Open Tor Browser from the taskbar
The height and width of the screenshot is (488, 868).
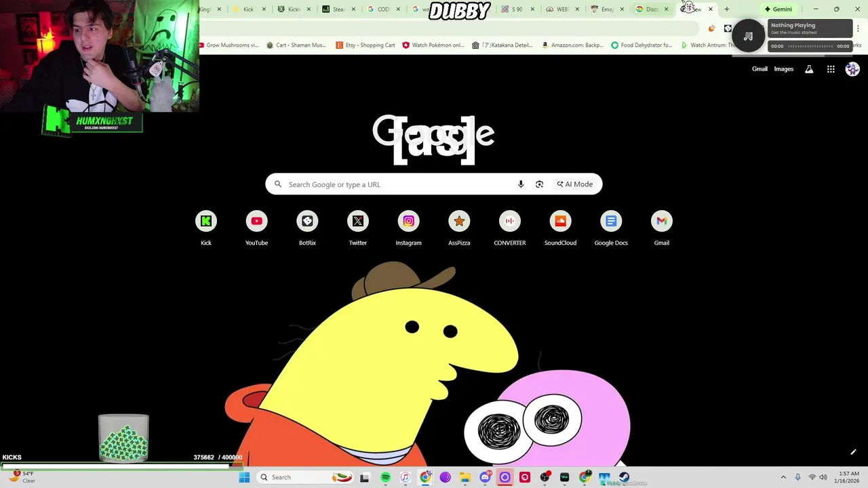pos(445,477)
